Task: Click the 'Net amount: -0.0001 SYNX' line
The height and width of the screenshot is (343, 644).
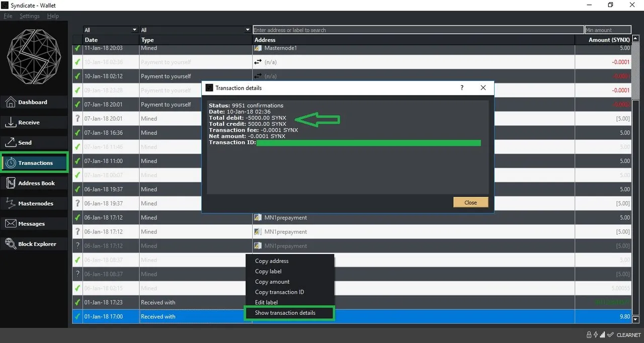Action: (247, 136)
